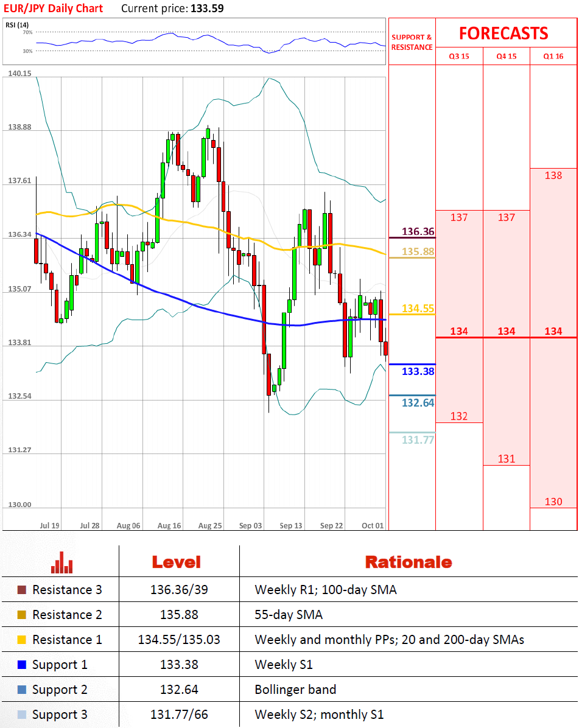Click the 130.00 price axis label
This screenshot has height=728, width=579.
point(20,505)
